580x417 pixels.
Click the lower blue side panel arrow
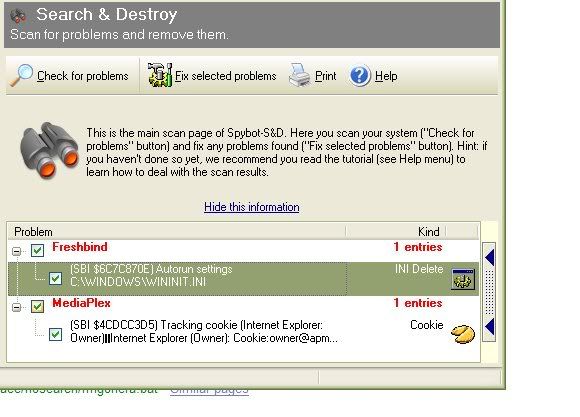point(489,326)
